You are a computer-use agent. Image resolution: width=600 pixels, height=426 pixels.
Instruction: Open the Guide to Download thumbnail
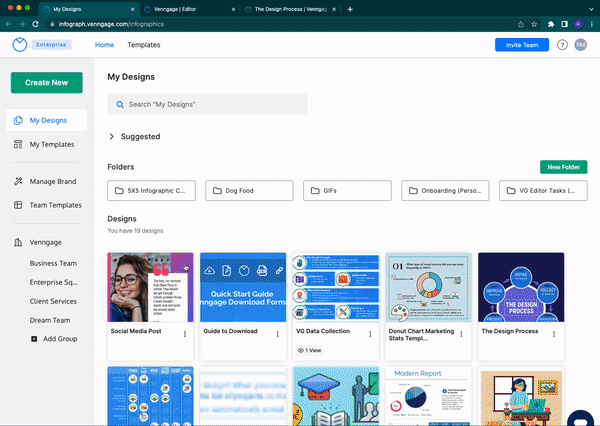coord(243,287)
